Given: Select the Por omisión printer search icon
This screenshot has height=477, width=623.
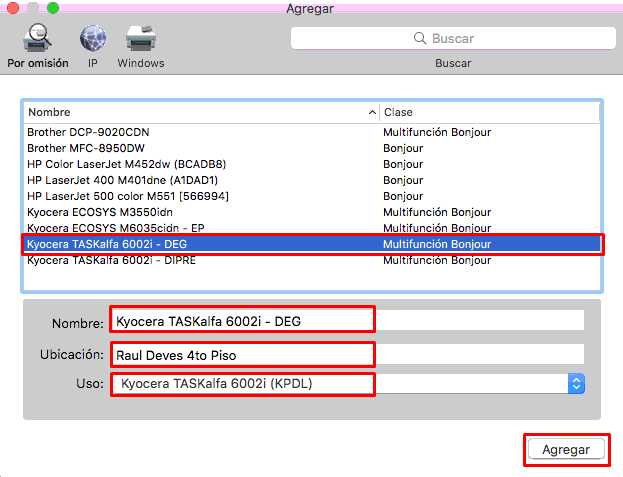Looking at the screenshot, I should point(37,39).
